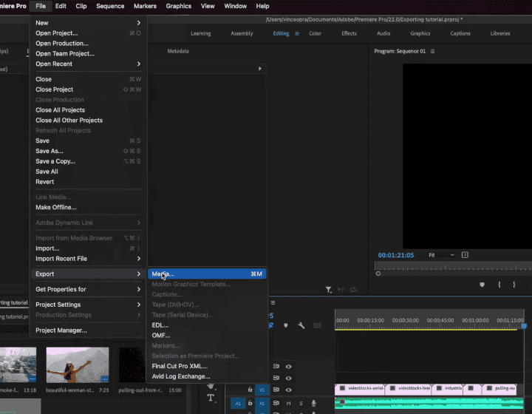Expand the Export submenu entry
The width and height of the screenshot is (532, 414).
coord(87,274)
